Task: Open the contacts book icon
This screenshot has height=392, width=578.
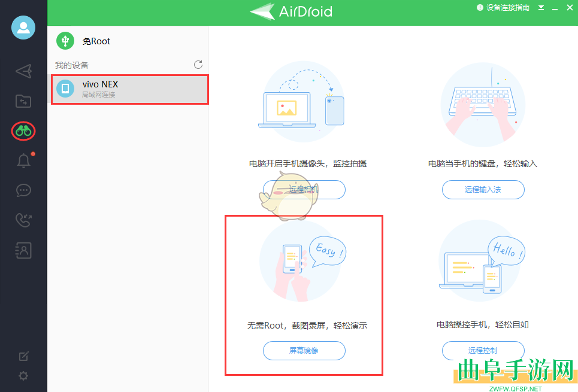Action: coord(23,250)
